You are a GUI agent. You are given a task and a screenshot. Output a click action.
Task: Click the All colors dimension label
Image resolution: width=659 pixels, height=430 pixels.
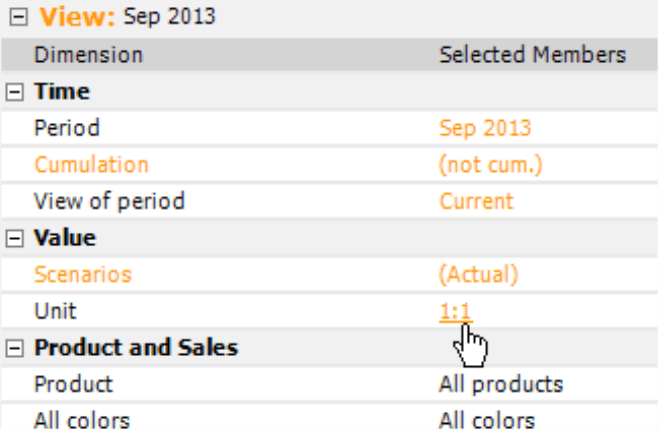tap(82, 420)
